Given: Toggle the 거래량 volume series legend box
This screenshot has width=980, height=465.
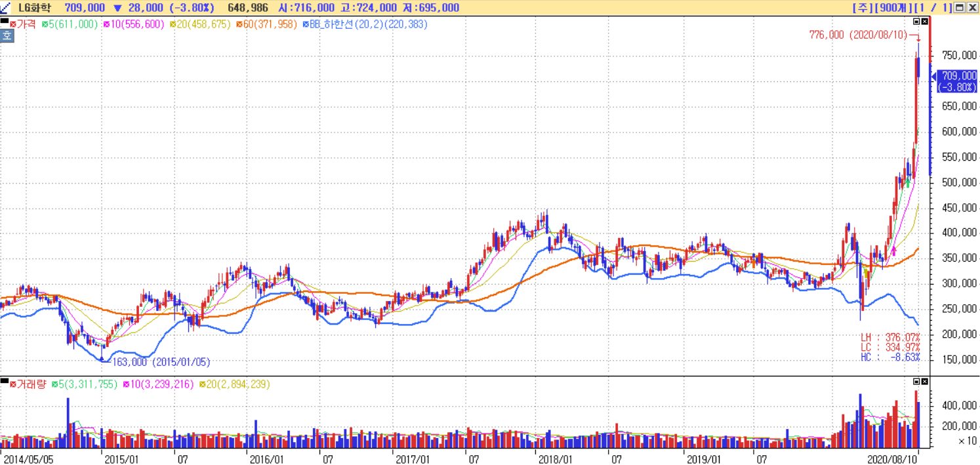Looking at the screenshot, I should 13,384.
